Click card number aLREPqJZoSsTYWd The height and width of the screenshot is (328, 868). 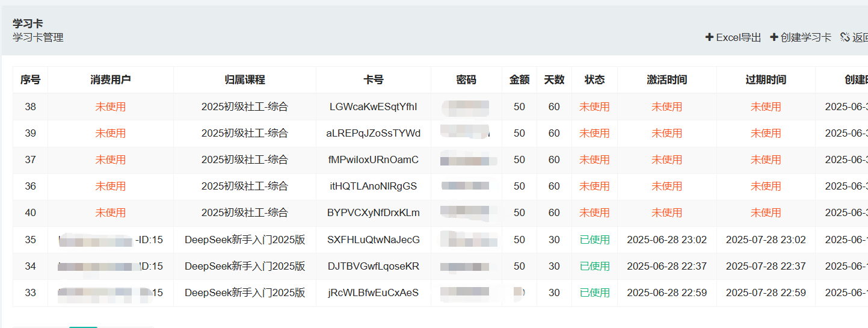click(x=374, y=133)
